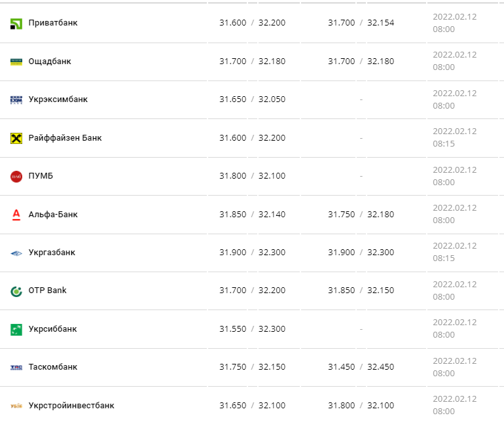Click the Укрсиббанк green square logo
The height and width of the screenshot is (424, 504).
(16, 330)
